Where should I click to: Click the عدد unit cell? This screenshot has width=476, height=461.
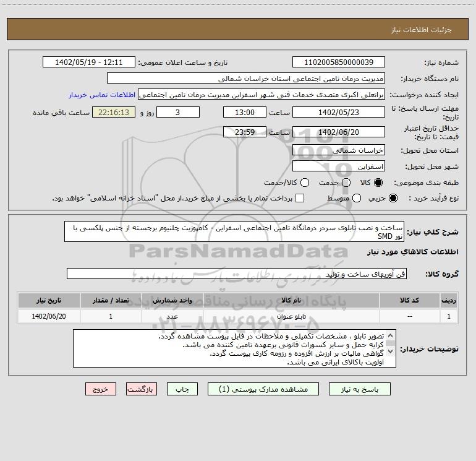pyautogui.click(x=172, y=316)
